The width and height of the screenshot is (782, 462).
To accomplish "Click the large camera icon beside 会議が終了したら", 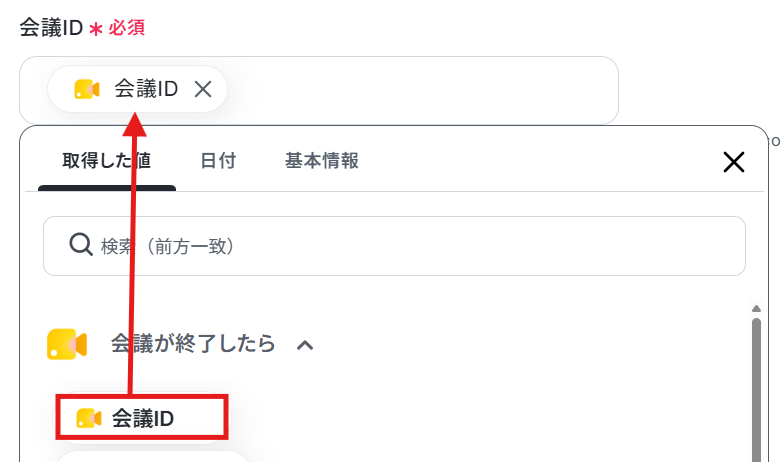I will (x=67, y=344).
